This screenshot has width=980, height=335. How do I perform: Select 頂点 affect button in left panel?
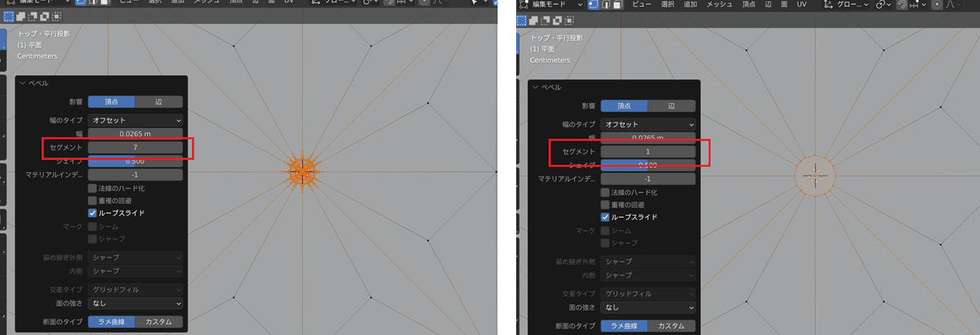(x=112, y=102)
